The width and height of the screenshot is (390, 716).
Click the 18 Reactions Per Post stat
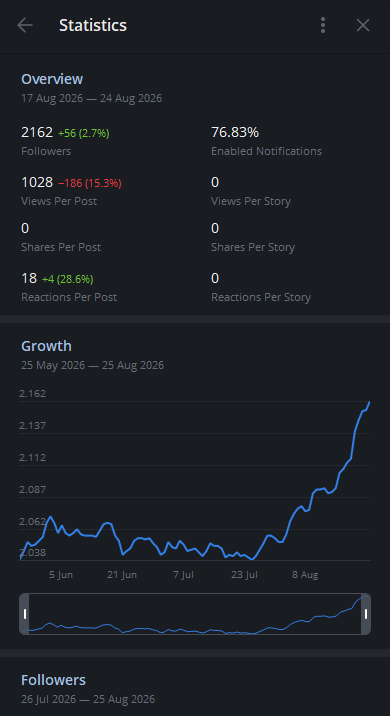(x=29, y=278)
